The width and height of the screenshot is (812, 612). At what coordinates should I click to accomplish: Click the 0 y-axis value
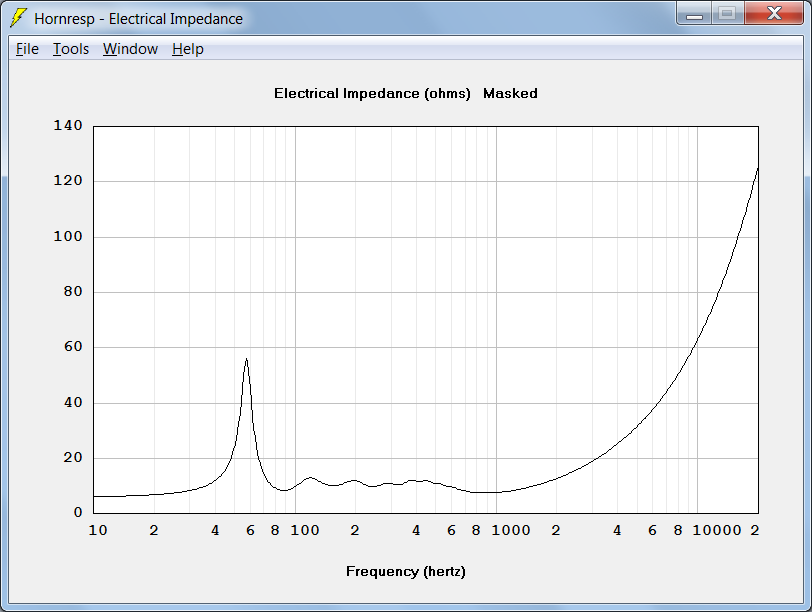(78, 513)
